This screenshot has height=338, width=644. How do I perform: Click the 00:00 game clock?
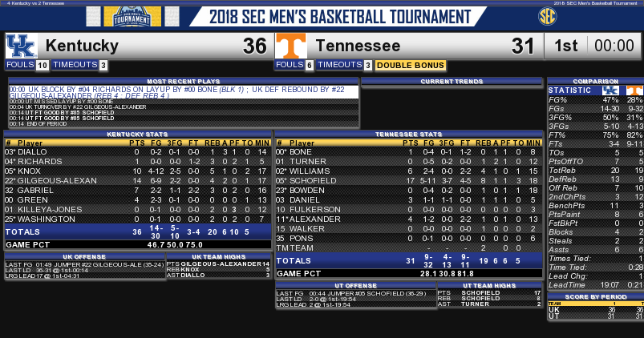[x=614, y=46]
